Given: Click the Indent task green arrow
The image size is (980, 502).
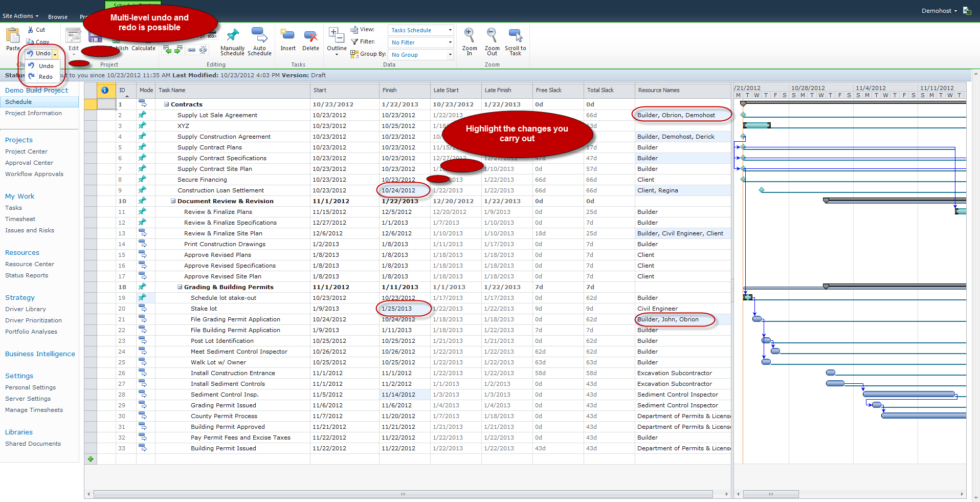Looking at the screenshot, I should 178,50.
